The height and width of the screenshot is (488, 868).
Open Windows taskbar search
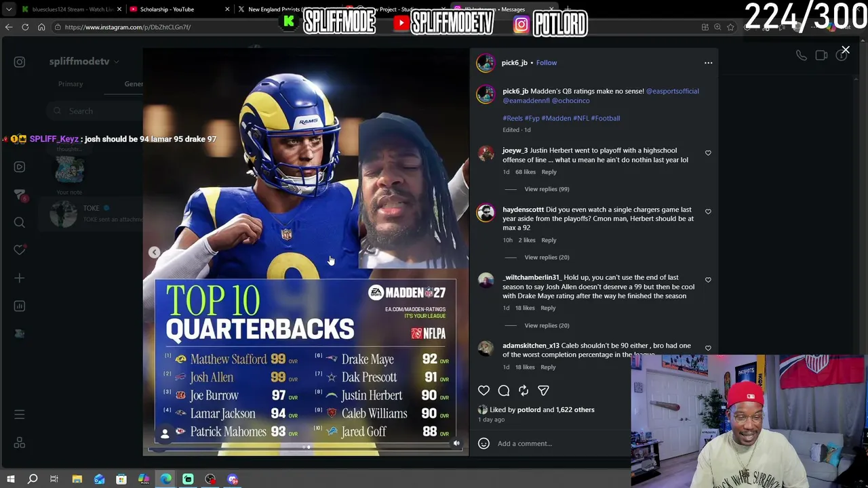pyautogui.click(x=32, y=480)
